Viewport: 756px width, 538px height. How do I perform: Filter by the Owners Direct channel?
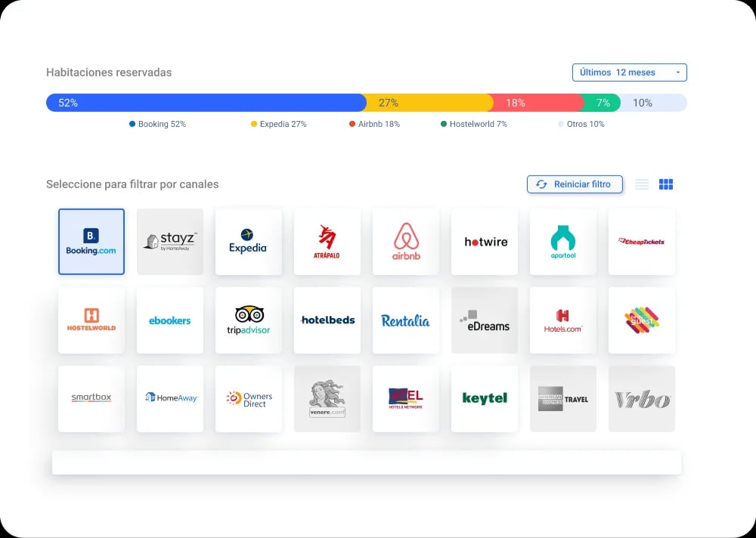[x=248, y=399]
